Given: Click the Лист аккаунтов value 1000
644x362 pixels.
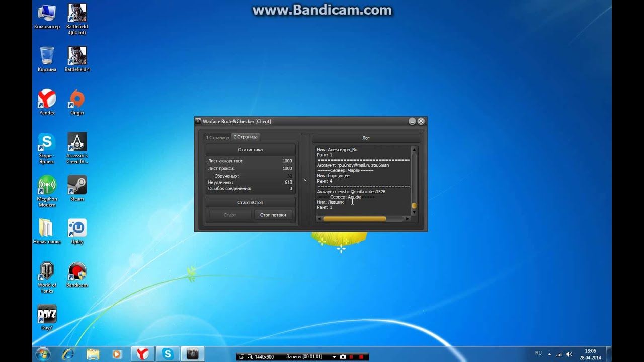Looking at the screenshot, I should (287, 161).
